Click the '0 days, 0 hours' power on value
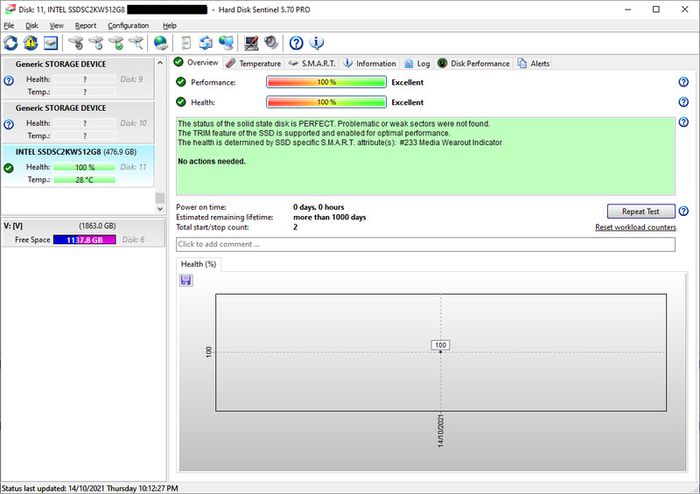 (x=318, y=207)
